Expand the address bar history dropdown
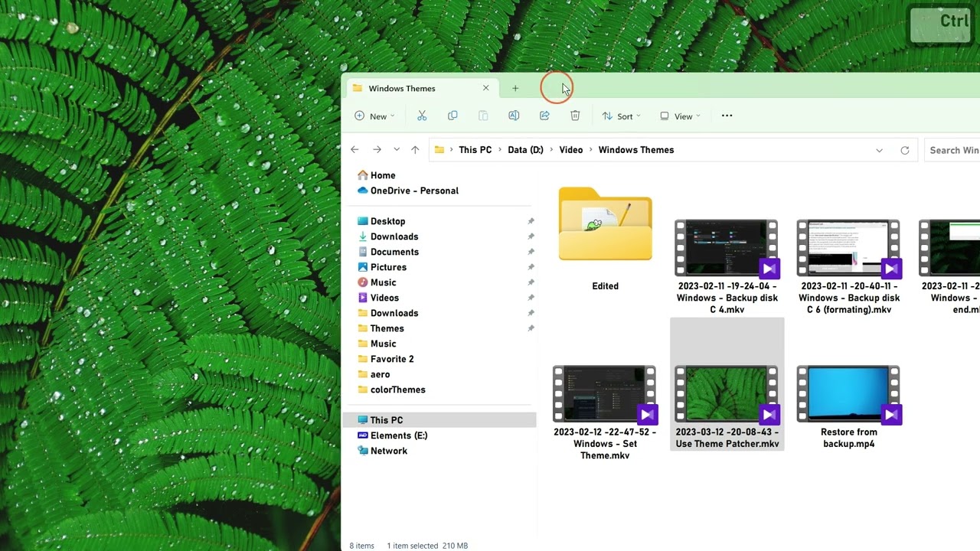 coord(879,150)
